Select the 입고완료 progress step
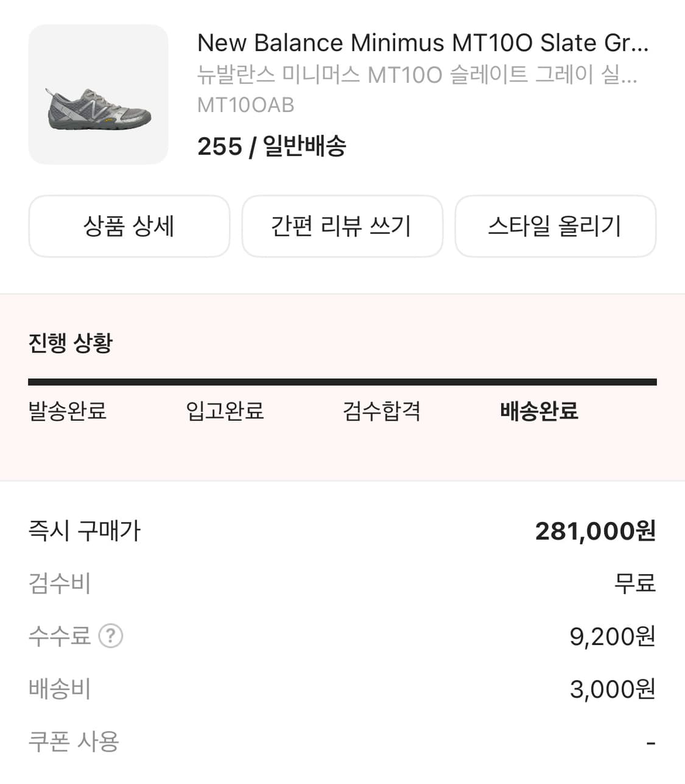 225,411
